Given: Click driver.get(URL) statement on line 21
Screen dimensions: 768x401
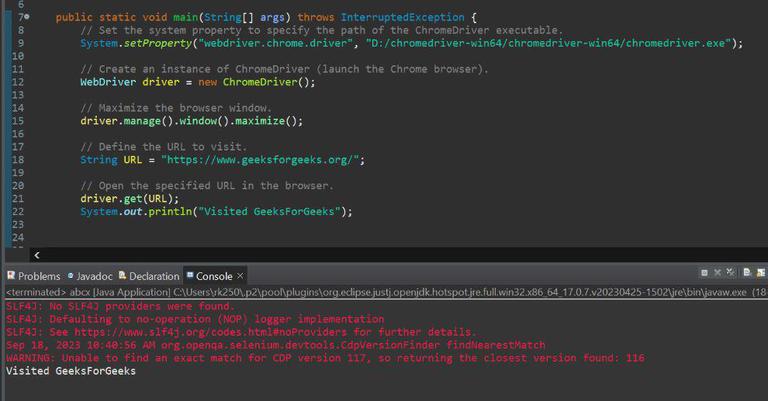Looking at the screenshot, I should coord(130,199).
